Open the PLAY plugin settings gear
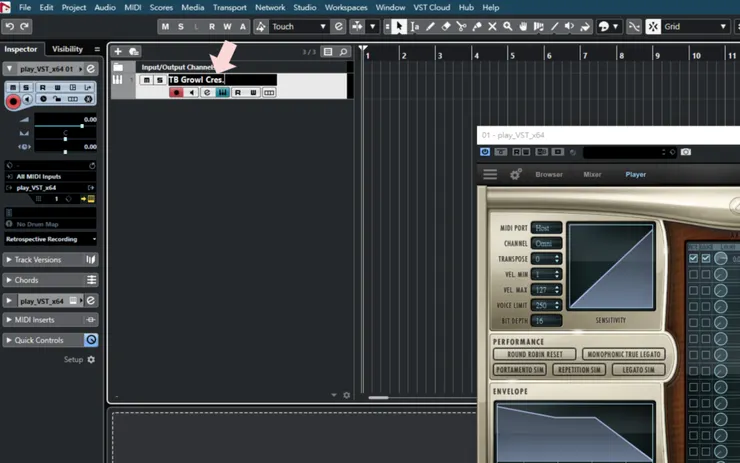The height and width of the screenshot is (463, 740). (x=515, y=174)
